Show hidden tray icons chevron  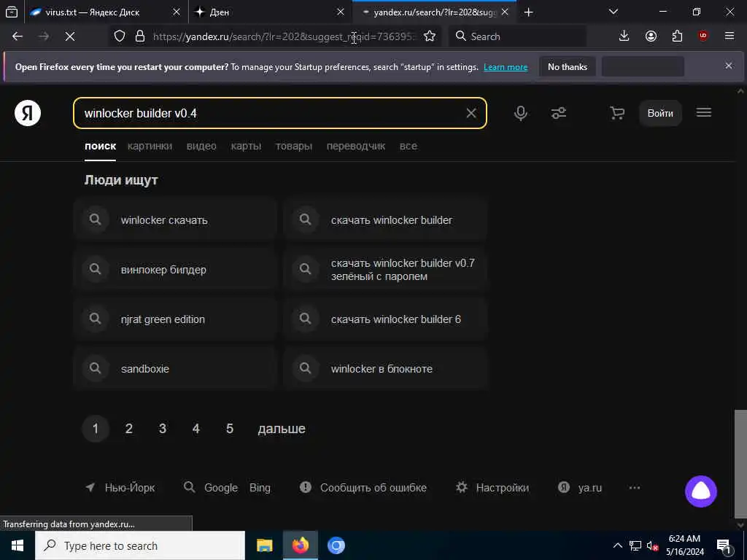point(617,545)
